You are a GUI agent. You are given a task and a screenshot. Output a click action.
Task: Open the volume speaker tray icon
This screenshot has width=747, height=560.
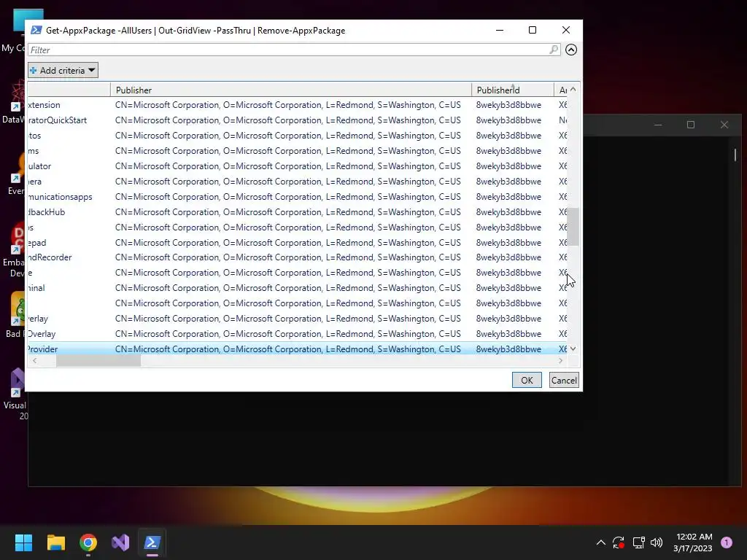(x=657, y=542)
